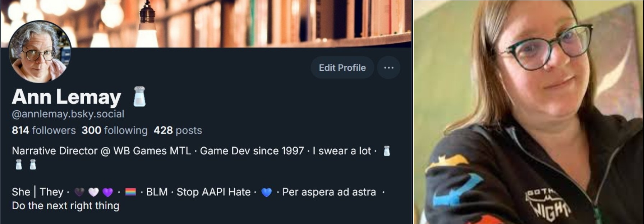This screenshot has width=644, height=224.
Task: Click the Edit Profile button
Action: coord(342,67)
